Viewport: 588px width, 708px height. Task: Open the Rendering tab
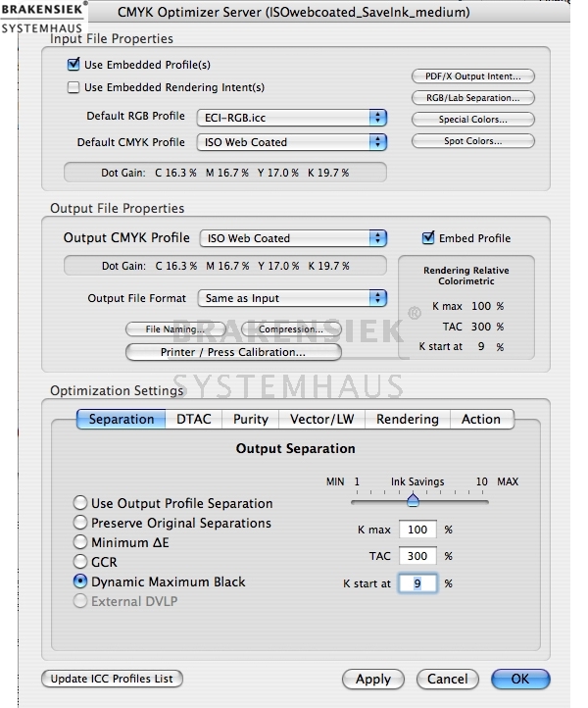click(x=408, y=419)
